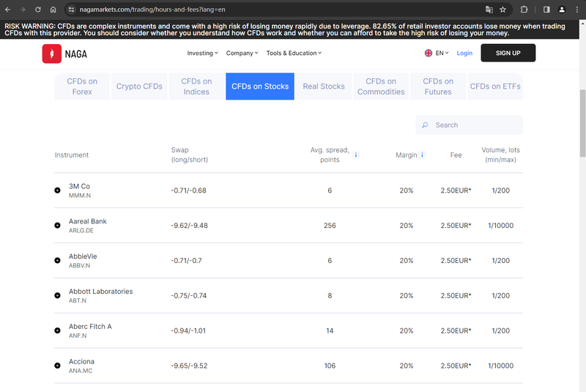Click the SIGN UP button

508,53
